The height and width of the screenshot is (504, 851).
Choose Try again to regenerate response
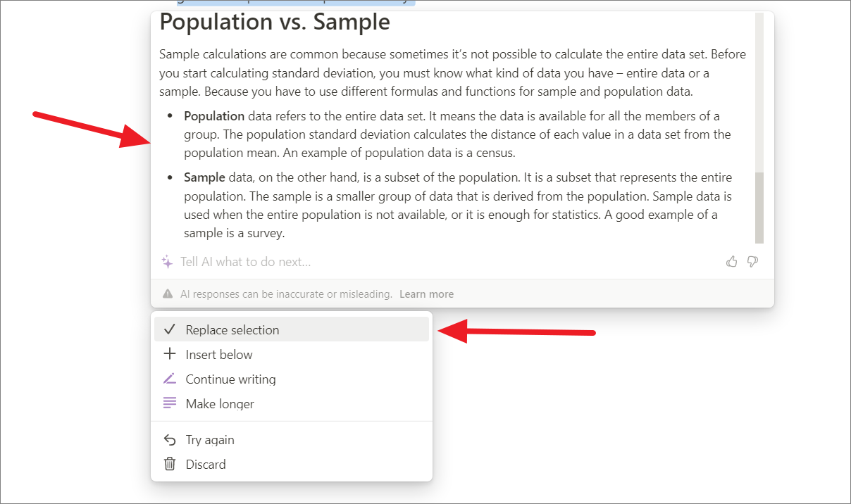[292, 439]
